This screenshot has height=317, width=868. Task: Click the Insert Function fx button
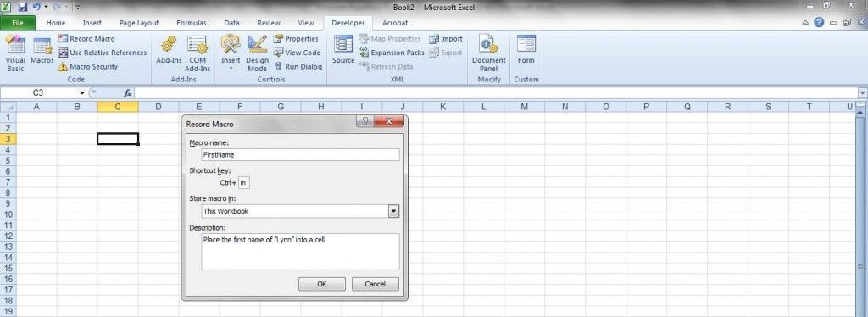[128, 93]
